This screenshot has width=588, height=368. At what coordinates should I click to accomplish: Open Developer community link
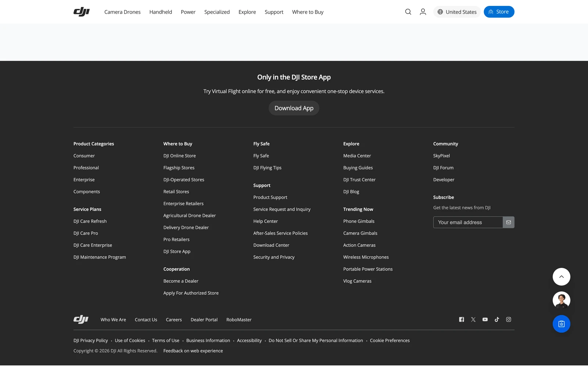pyautogui.click(x=444, y=180)
